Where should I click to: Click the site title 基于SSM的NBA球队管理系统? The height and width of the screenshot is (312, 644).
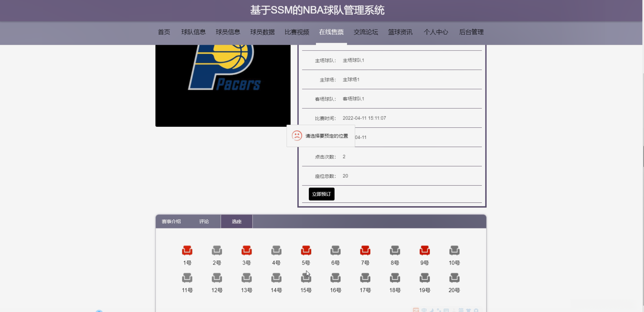point(317,10)
